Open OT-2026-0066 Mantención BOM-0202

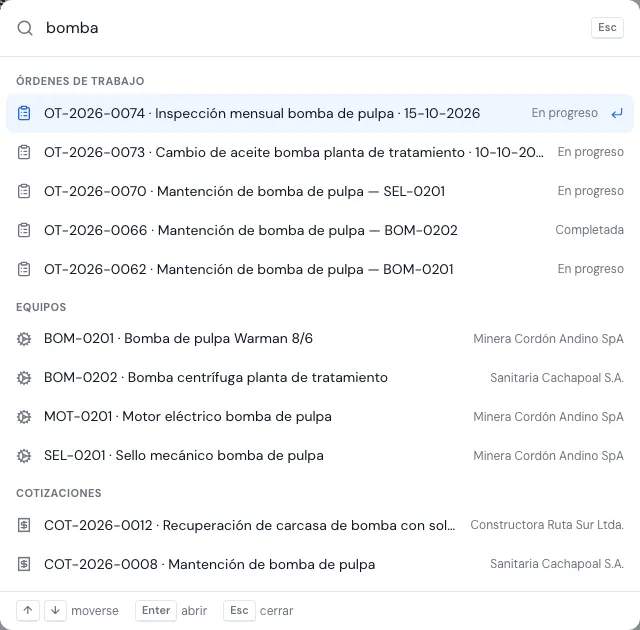tap(320, 230)
